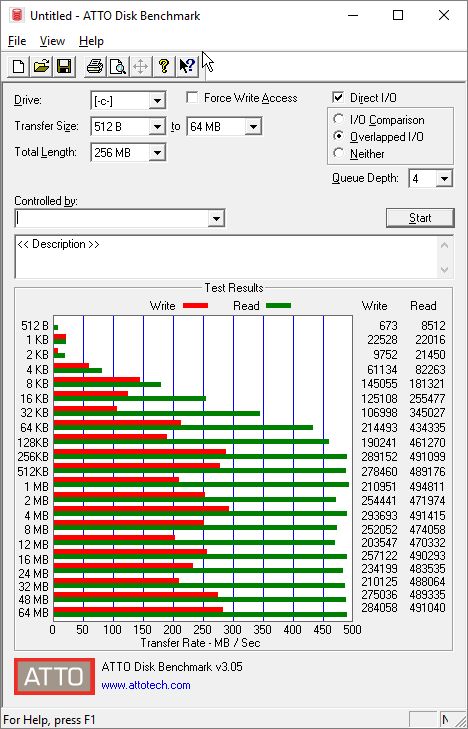The width and height of the screenshot is (468, 729).
Task: Click the Save floppy disk icon
Action: point(64,66)
